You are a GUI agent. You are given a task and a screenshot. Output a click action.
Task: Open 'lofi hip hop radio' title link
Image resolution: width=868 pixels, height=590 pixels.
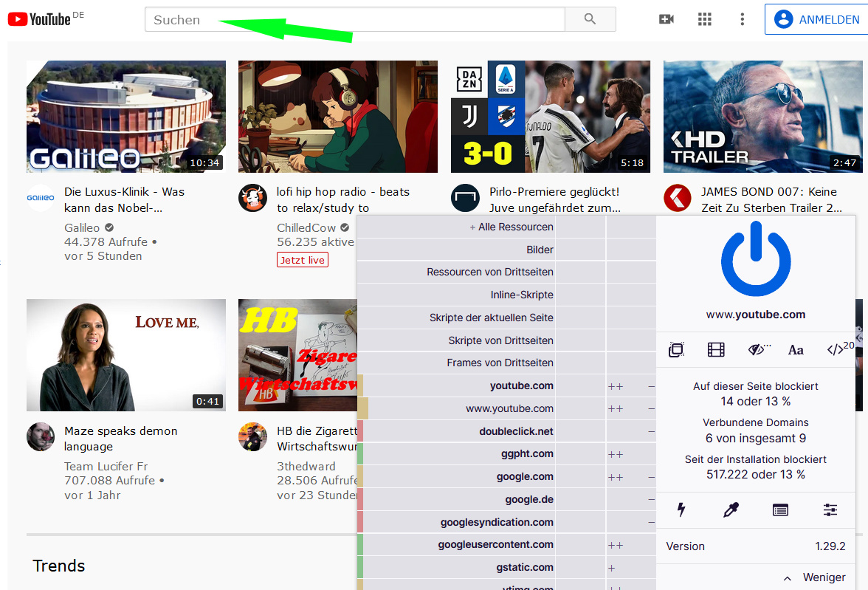343,199
